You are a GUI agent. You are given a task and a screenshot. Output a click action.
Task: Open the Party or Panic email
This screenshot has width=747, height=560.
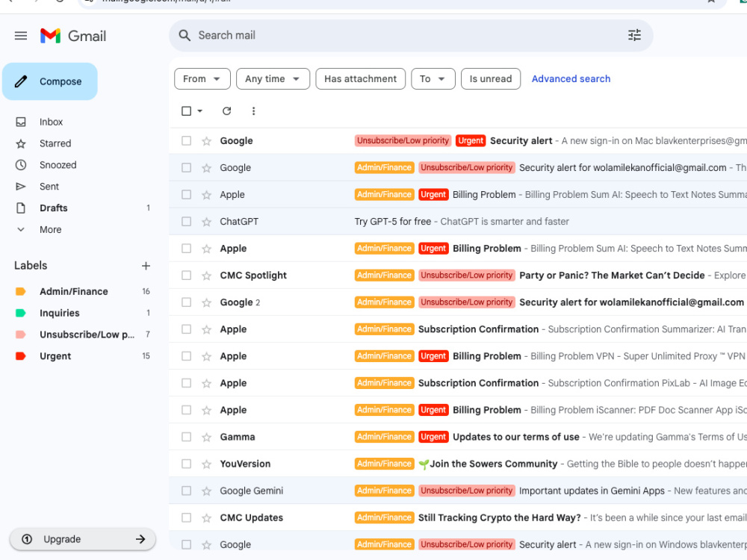pyautogui.click(x=458, y=276)
